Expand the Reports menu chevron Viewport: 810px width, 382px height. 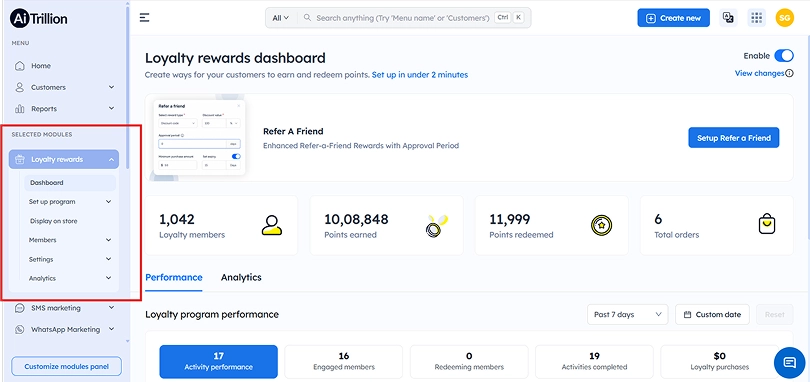click(112, 109)
